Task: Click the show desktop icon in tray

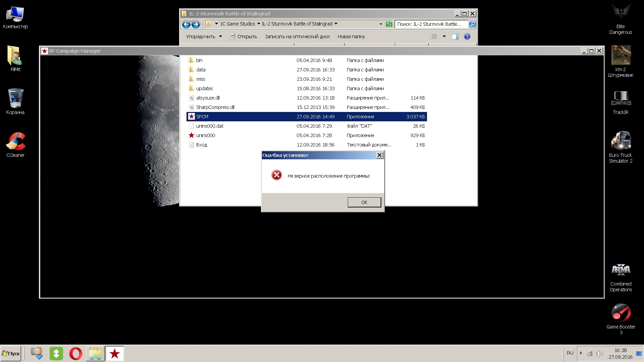Action: tap(639, 353)
